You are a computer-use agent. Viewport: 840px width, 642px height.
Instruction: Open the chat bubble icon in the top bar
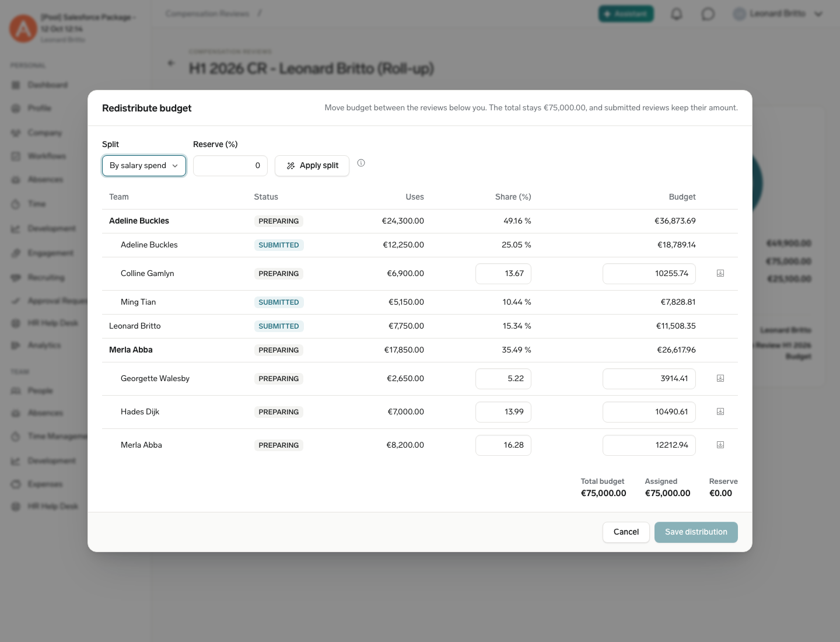(708, 13)
